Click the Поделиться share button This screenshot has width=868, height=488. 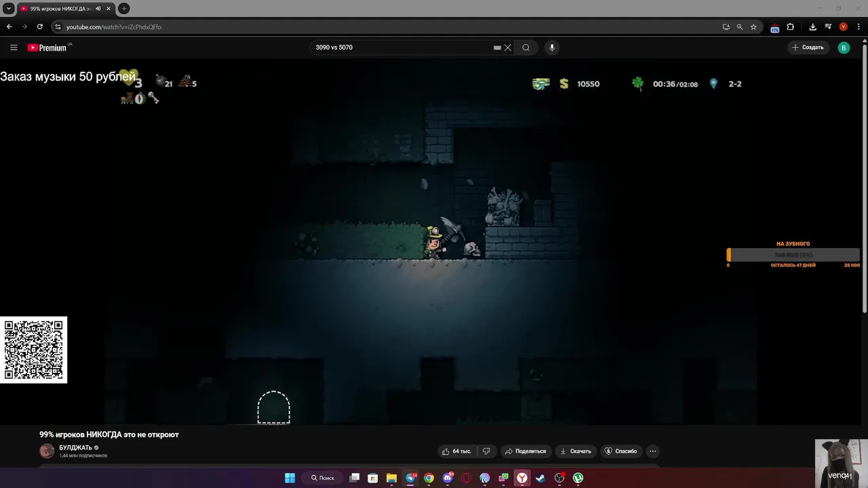[526, 451]
